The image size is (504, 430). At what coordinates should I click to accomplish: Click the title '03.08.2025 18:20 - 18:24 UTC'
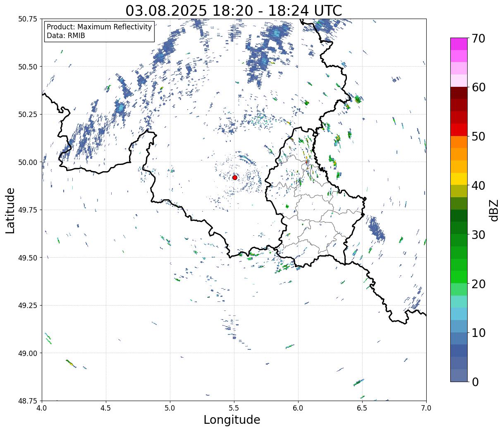point(234,10)
